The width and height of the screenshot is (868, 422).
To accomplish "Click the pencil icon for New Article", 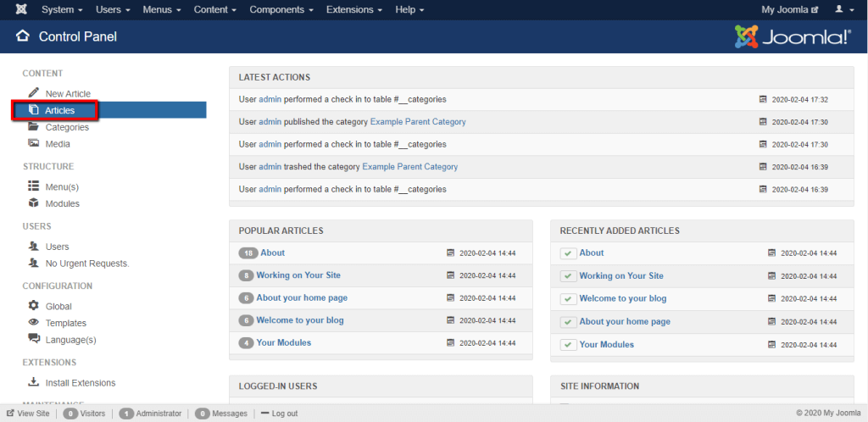I will [34, 92].
